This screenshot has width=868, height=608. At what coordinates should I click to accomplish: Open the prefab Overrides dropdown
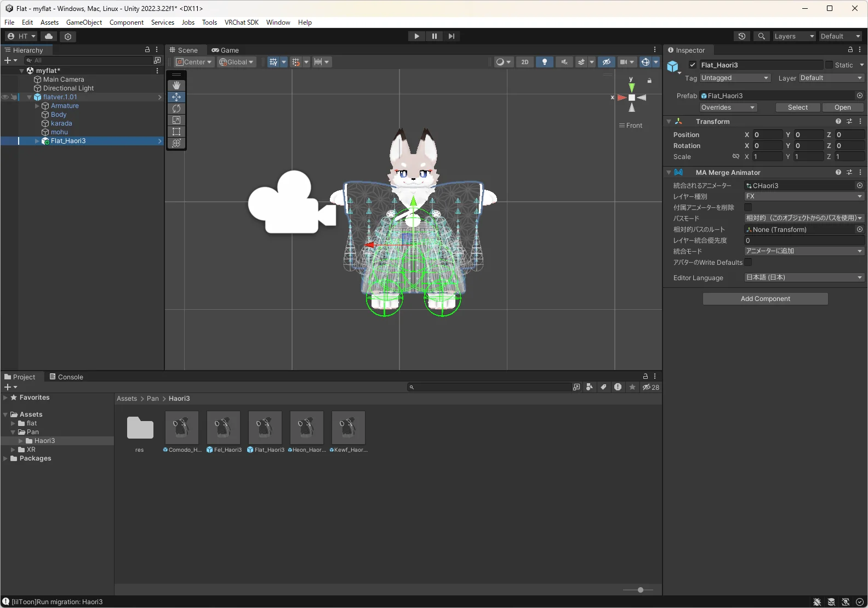pyautogui.click(x=728, y=107)
